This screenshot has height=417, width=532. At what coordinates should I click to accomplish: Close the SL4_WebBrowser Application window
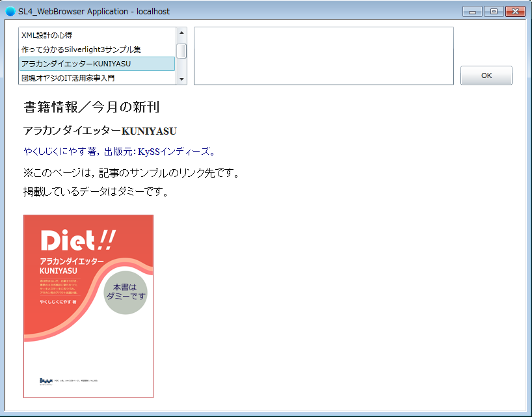(x=515, y=12)
